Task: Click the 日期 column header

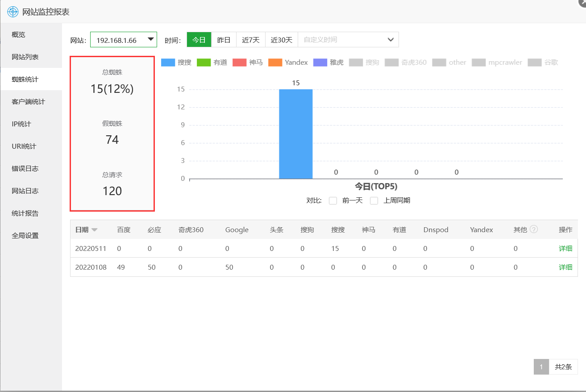Action: (82, 230)
